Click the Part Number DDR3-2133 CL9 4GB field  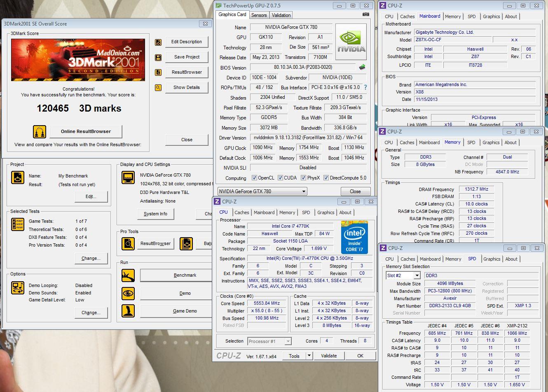pyautogui.click(x=450, y=306)
